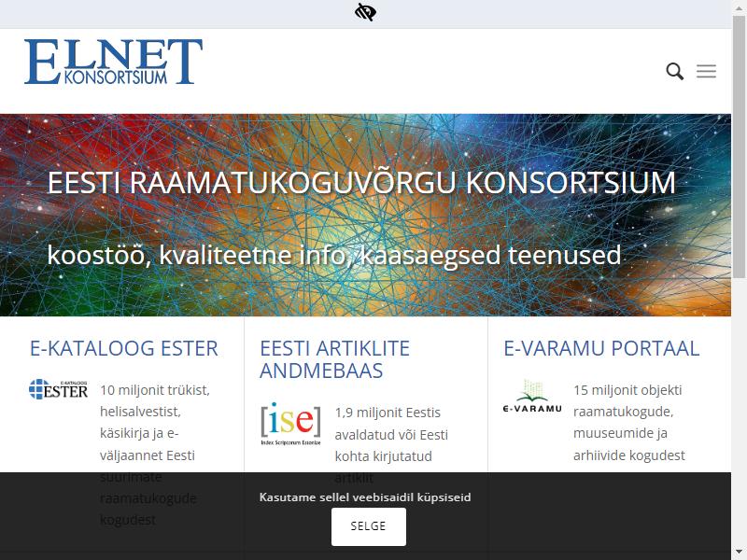Click the page vertical scrollbar thumb
The image size is (747, 560).
(x=740, y=145)
